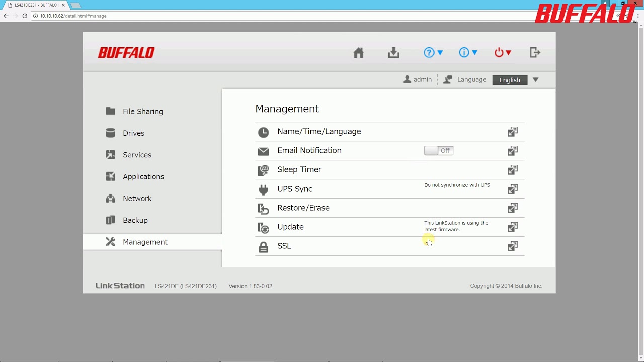The image size is (644, 362).
Task: Click the SSL padlock icon
Action: coord(263,247)
